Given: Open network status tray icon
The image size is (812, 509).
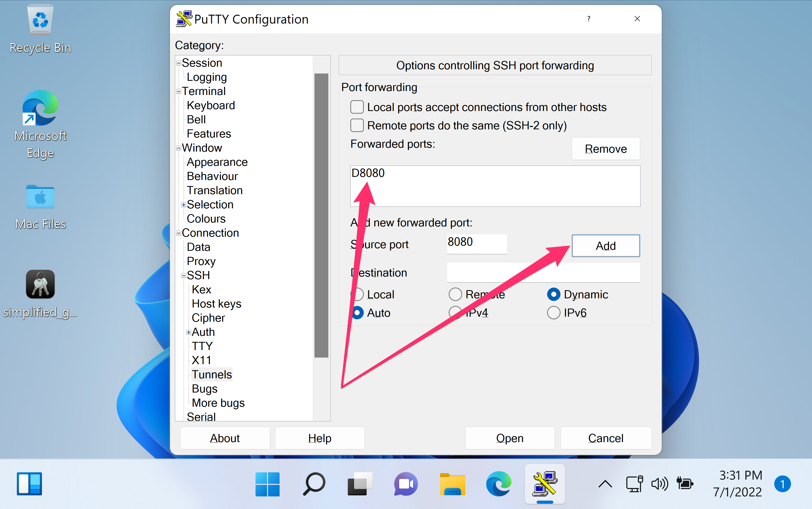Looking at the screenshot, I should pyautogui.click(x=634, y=484).
